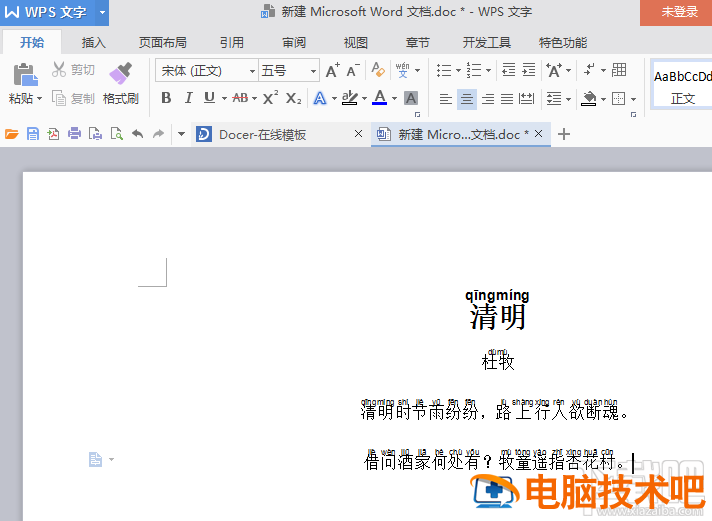
Task: Select the 正文 style preview
Action: [682, 84]
